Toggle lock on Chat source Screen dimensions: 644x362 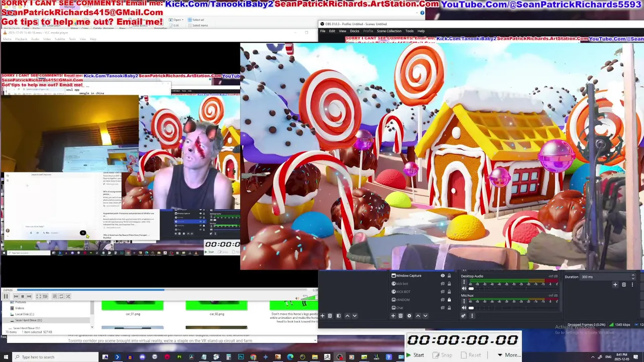449,308
